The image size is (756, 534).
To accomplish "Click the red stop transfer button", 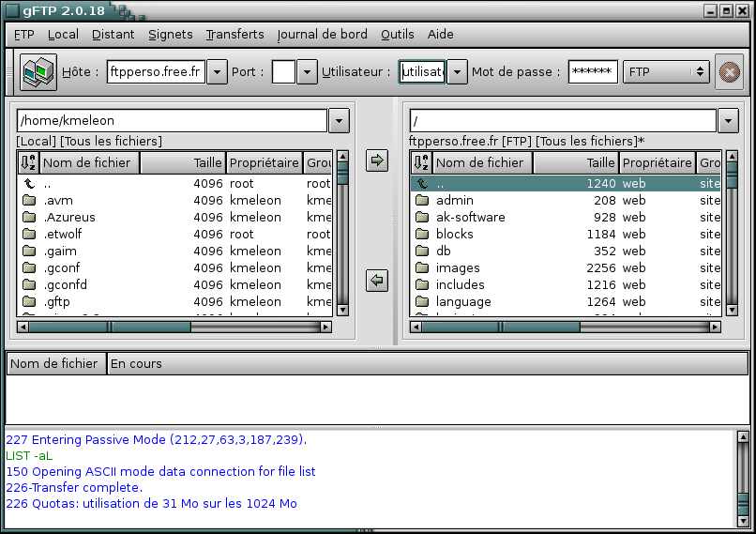I will pyautogui.click(x=729, y=72).
